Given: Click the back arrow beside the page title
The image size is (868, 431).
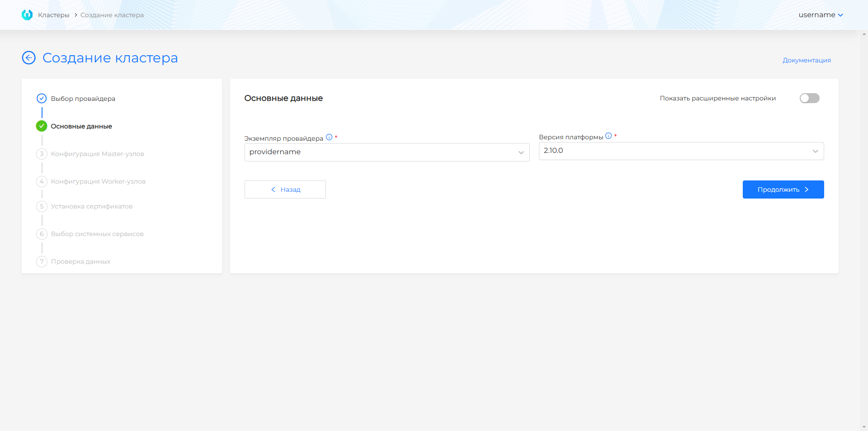Looking at the screenshot, I should pos(28,58).
